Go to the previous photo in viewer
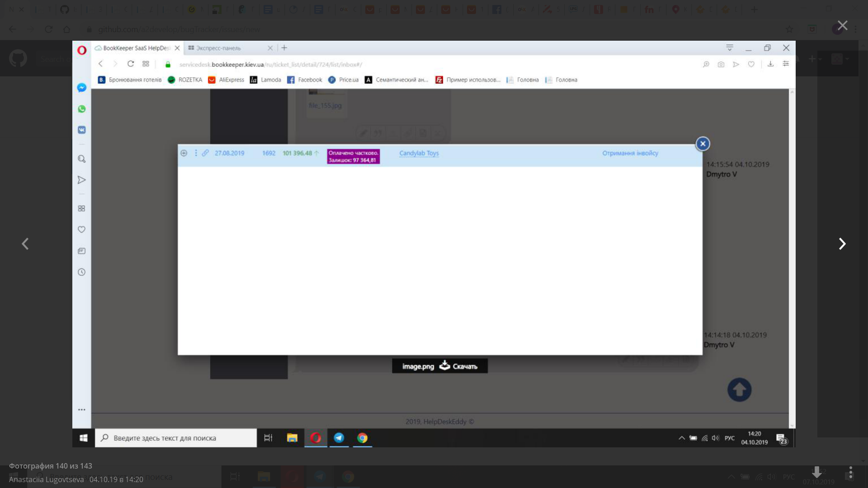 (25, 244)
